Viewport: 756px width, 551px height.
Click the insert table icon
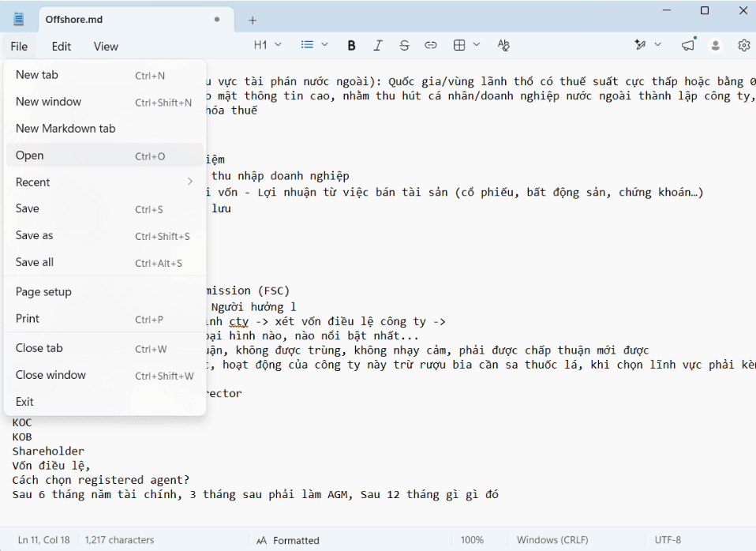point(459,45)
